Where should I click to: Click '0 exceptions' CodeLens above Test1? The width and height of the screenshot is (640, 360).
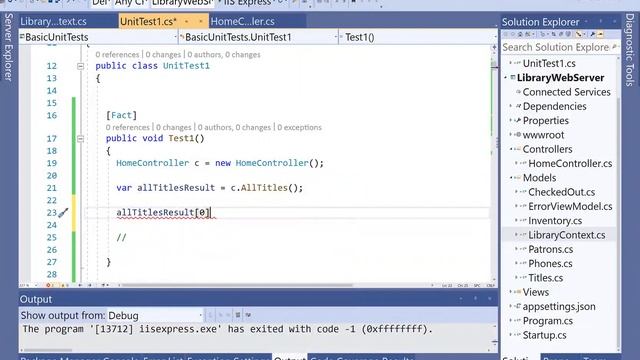point(299,127)
